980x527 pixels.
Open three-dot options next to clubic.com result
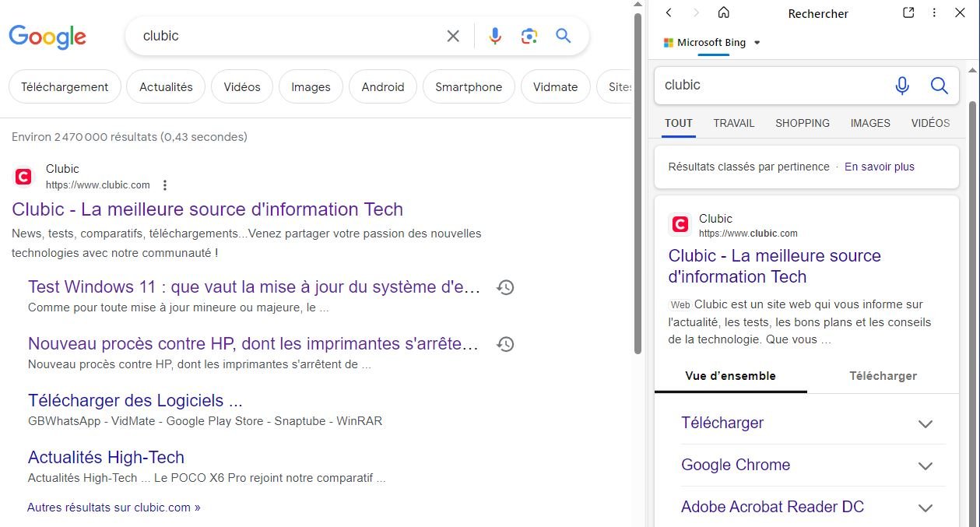(164, 185)
